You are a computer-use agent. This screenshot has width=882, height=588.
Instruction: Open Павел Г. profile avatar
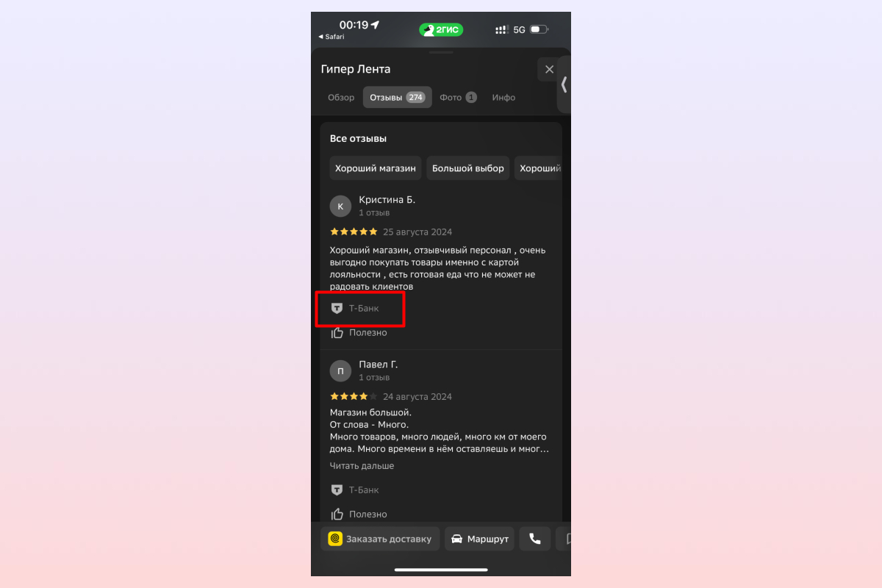340,371
